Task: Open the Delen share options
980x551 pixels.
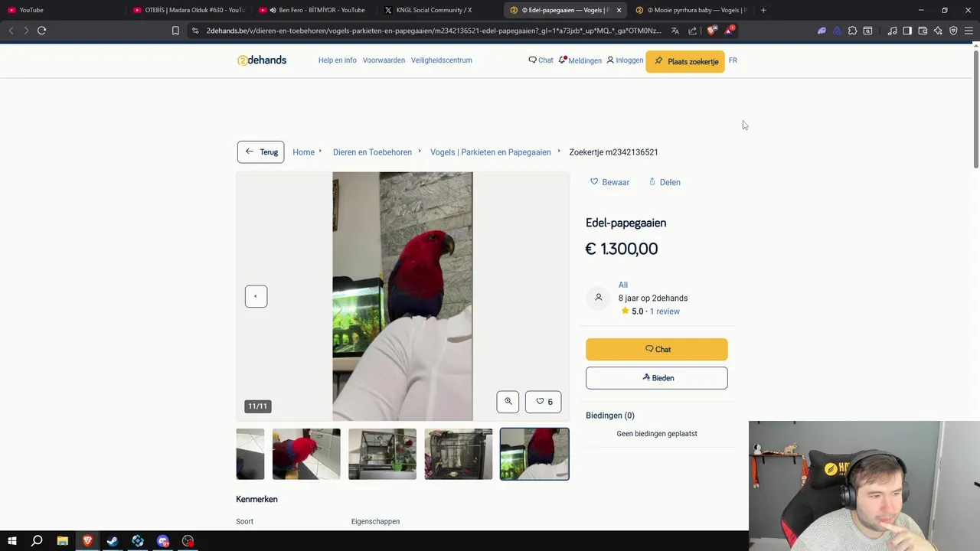Action: pos(665,182)
